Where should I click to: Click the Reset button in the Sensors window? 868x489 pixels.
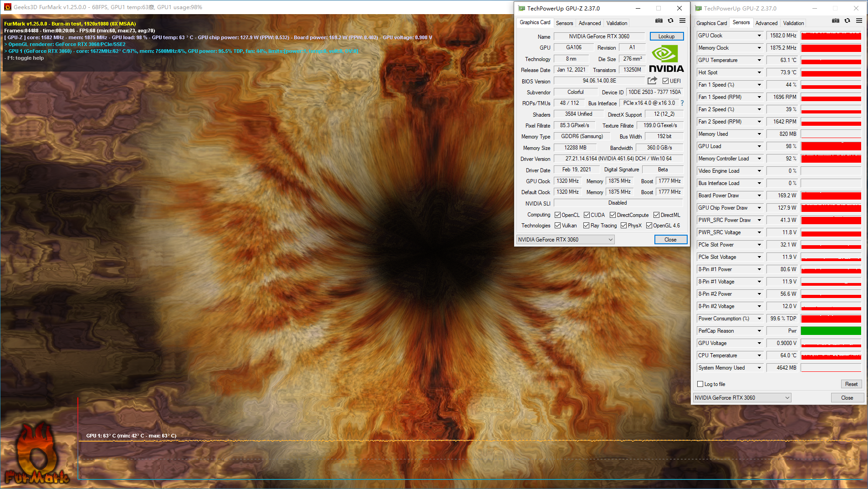[x=851, y=384]
